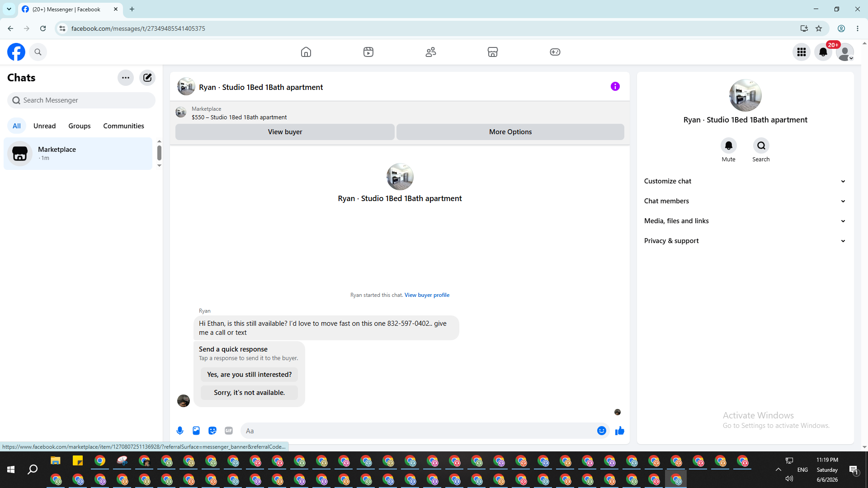Send a thumbs-up like
Viewport: 868px width, 488px height.
pos(620,431)
